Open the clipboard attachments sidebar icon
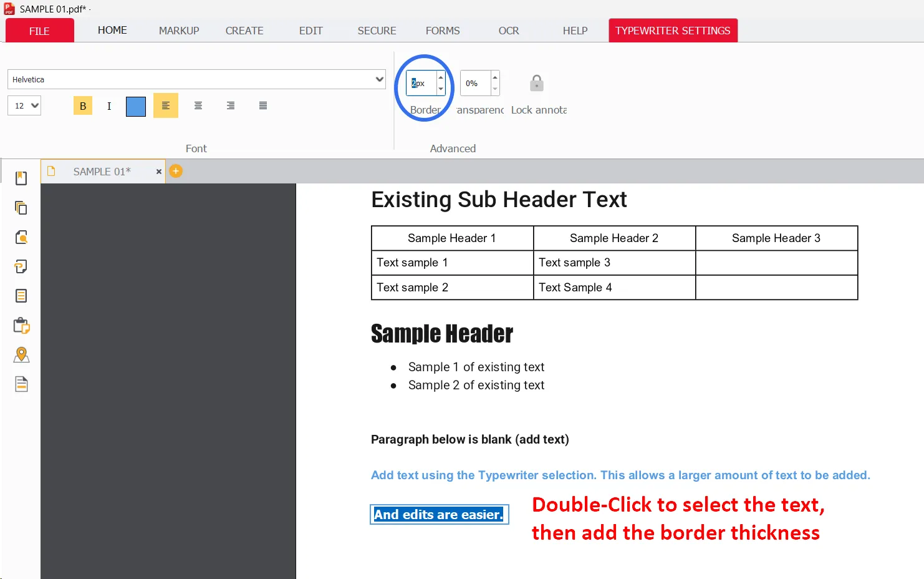This screenshot has height=579, width=924. tap(21, 325)
